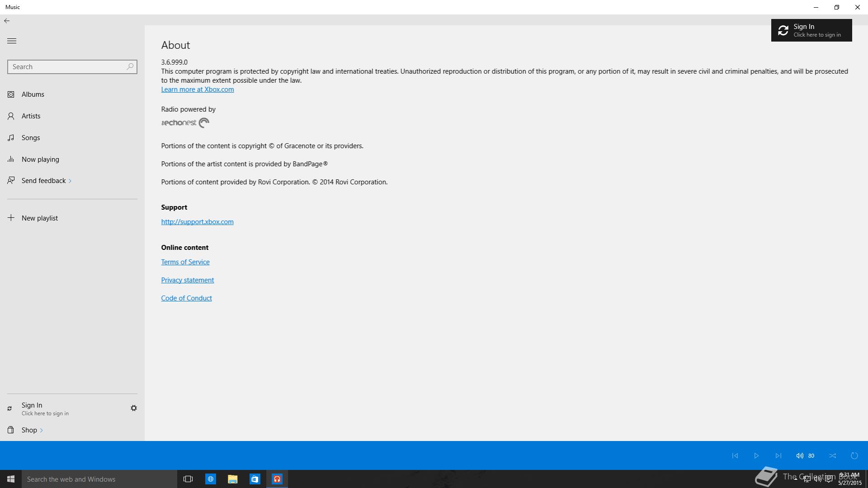Expand the Shop chevron
This screenshot has height=488, width=868.
pyautogui.click(x=41, y=431)
